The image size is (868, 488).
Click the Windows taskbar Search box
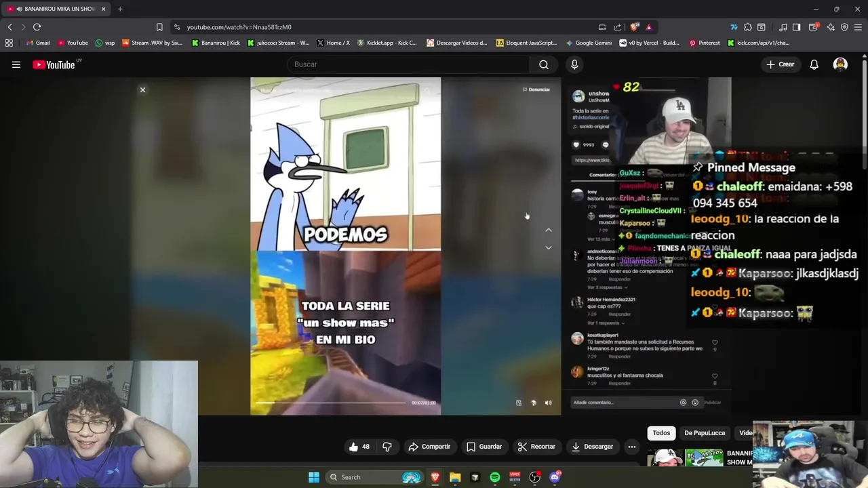[374, 477]
